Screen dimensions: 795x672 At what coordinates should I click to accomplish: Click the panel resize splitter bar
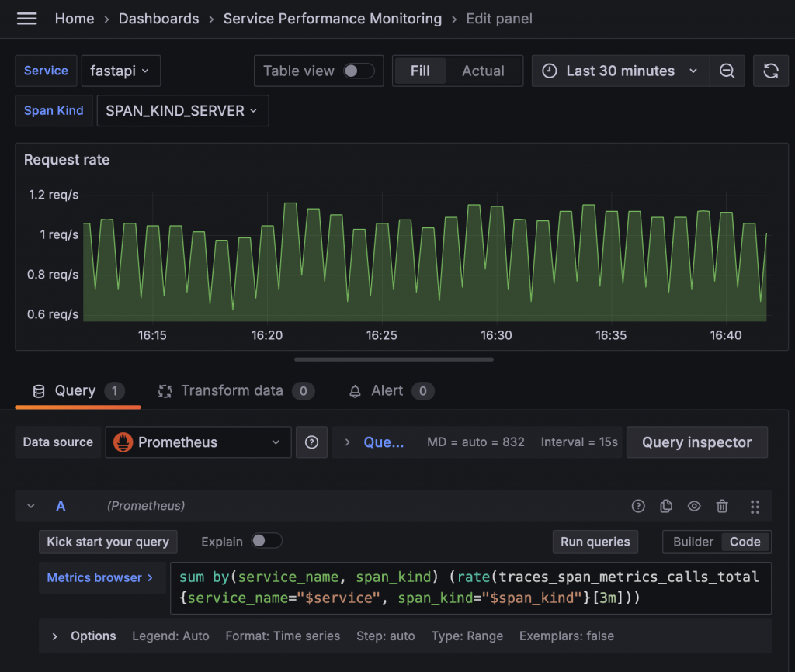point(394,359)
